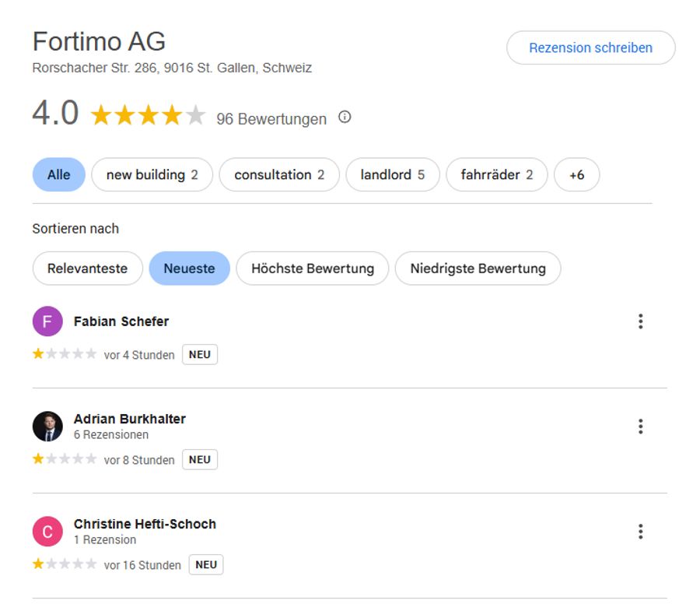700x604 pixels.
Task: Open Fabian Schefer's profile name link
Action: coord(121,321)
